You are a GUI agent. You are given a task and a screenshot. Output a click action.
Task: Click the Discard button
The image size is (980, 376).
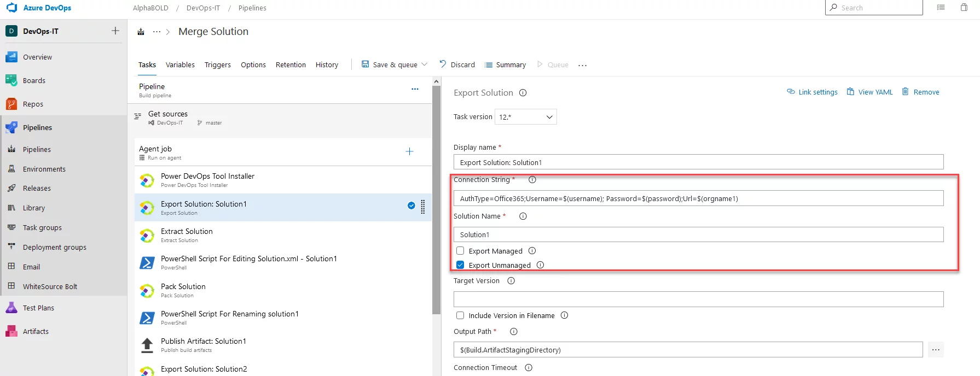457,64
